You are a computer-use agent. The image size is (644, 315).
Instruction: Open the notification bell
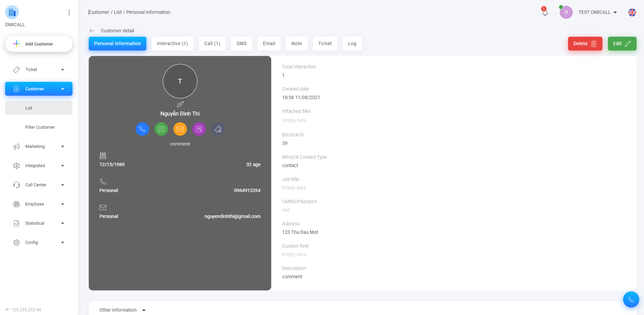point(544,12)
